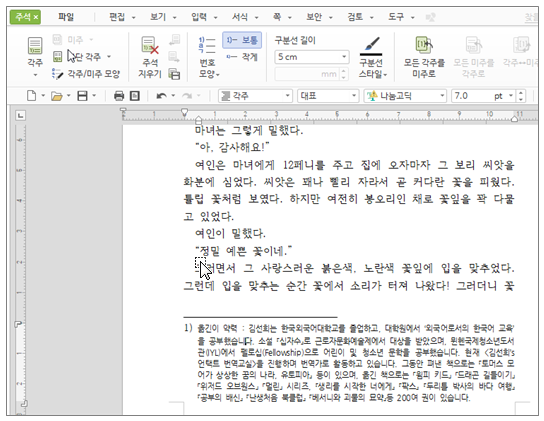
Task: Click the 주석 지우기 delete annotation icon
Action: tap(150, 45)
